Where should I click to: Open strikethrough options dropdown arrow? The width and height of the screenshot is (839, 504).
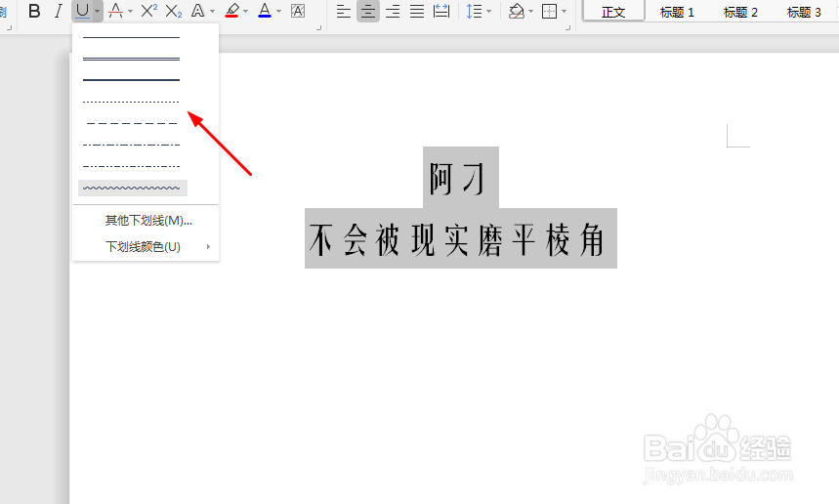pos(130,12)
